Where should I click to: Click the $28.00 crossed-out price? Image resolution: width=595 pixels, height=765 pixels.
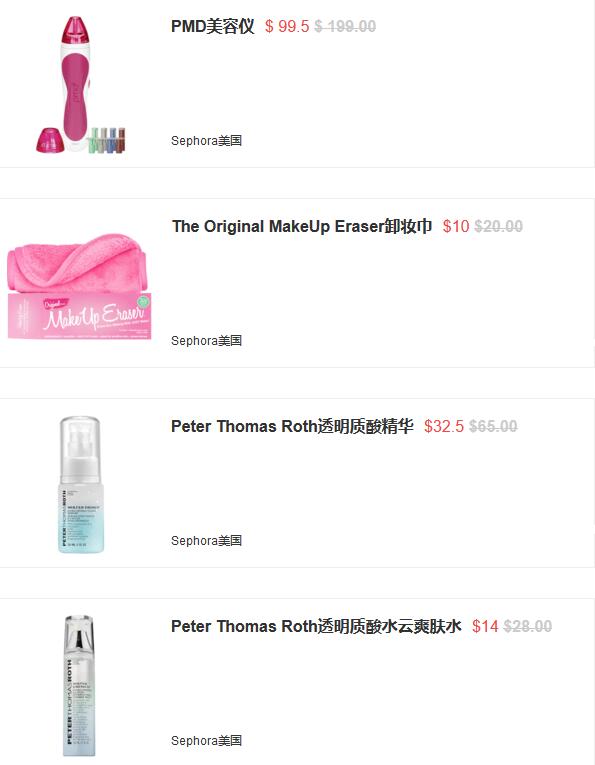(528, 626)
